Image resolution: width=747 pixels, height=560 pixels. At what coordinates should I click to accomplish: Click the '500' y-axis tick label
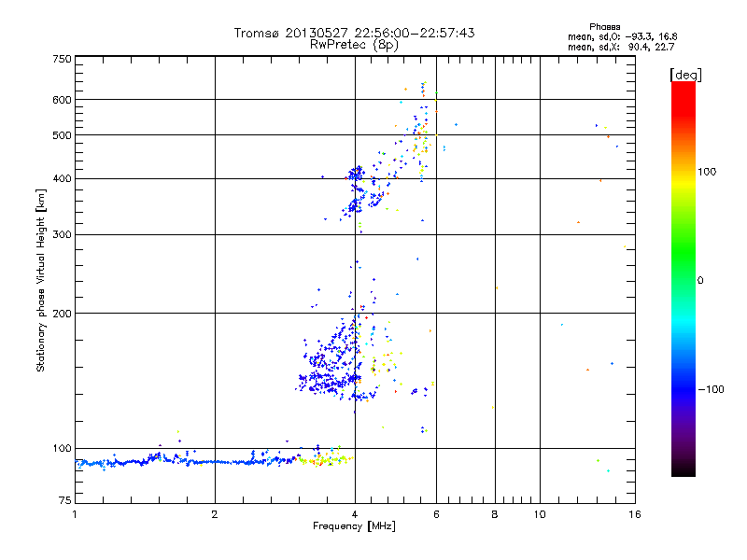(x=62, y=135)
